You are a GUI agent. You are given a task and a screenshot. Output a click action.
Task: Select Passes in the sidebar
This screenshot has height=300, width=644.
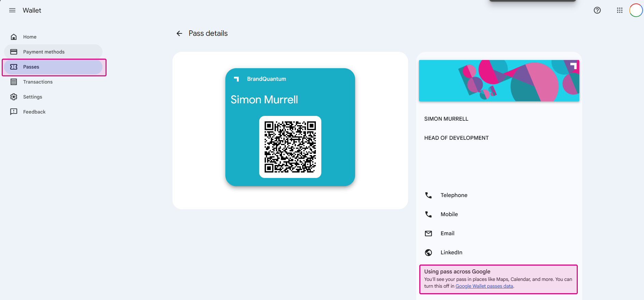tap(53, 67)
